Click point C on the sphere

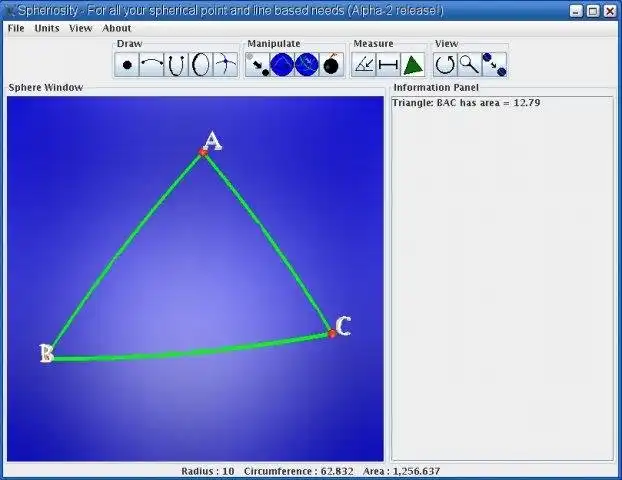click(x=332, y=334)
